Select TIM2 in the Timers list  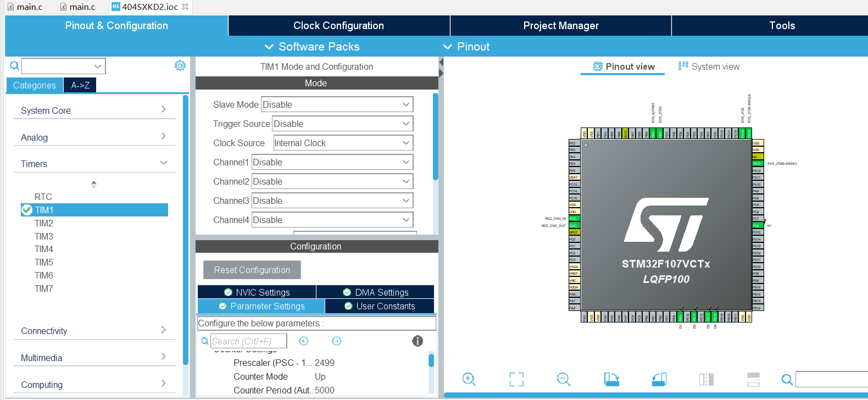pos(44,223)
